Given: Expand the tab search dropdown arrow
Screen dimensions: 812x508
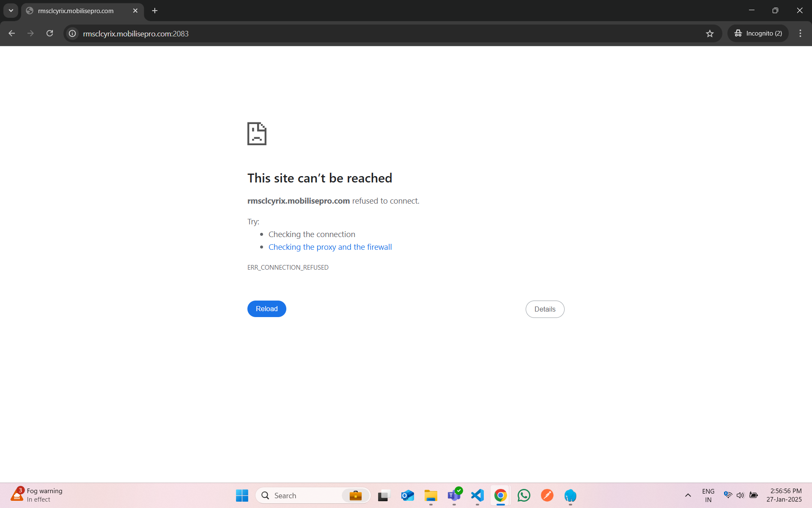Looking at the screenshot, I should [x=11, y=11].
